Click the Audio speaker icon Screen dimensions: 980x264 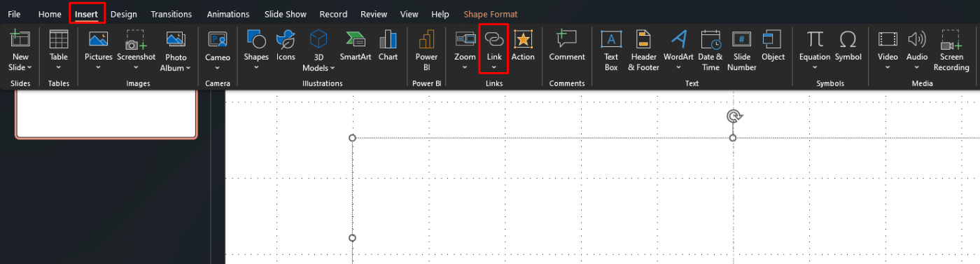pos(917,39)
